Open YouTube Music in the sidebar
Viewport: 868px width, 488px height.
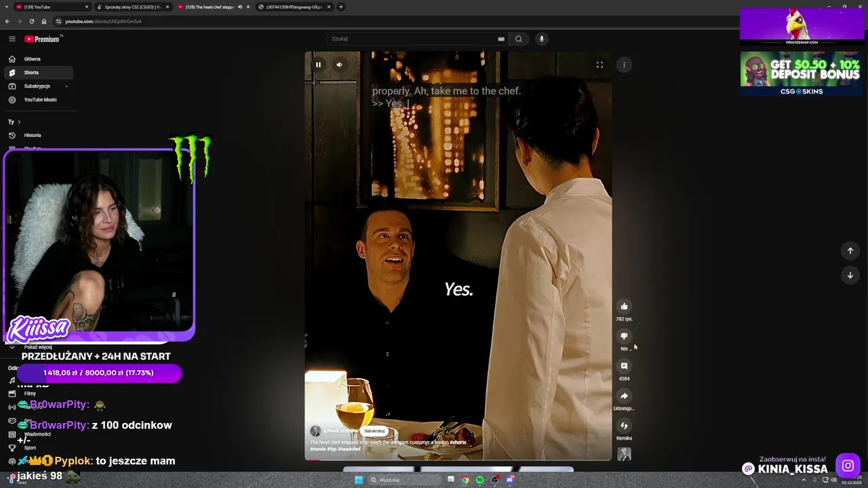tap(37, 100)
